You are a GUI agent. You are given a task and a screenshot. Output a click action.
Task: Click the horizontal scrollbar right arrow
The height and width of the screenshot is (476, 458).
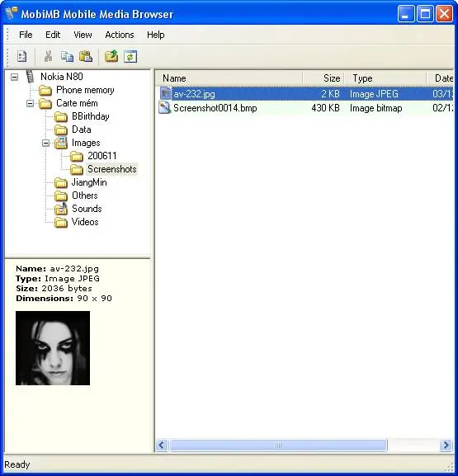(446, 445)
